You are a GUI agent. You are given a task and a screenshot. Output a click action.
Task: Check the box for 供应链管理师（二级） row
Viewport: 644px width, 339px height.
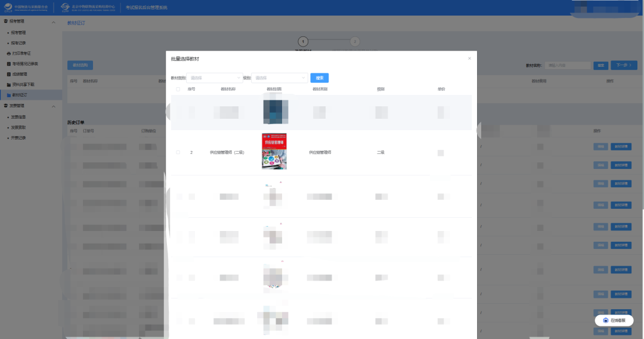(178, 152)
